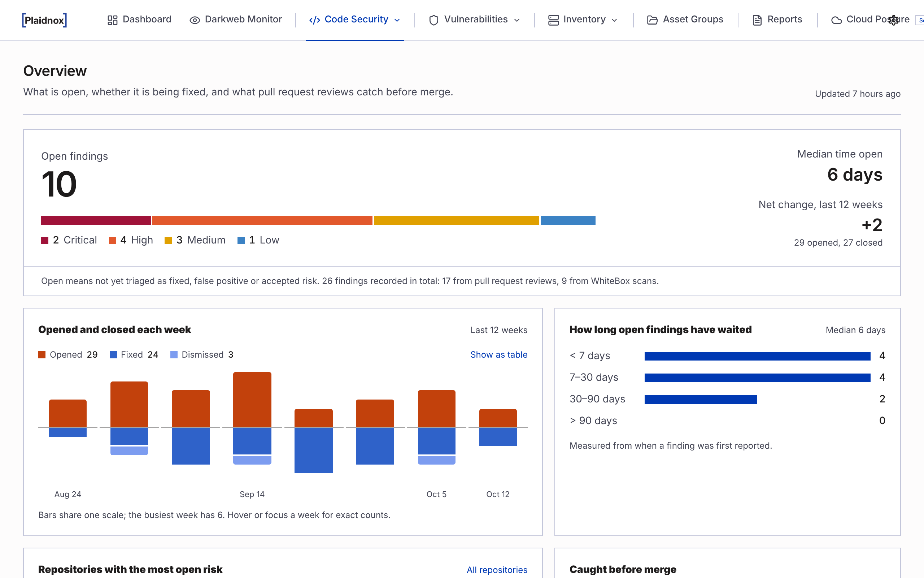The height and width of the screenshot is (578, 924).
Task: Click the High segment of severity bar
Action: 262,220
